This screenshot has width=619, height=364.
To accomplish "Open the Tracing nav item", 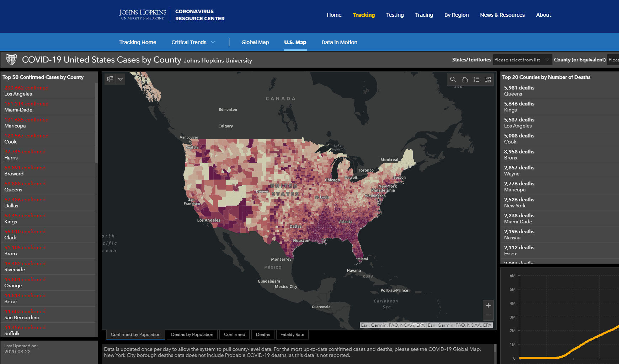I will 424,15.
